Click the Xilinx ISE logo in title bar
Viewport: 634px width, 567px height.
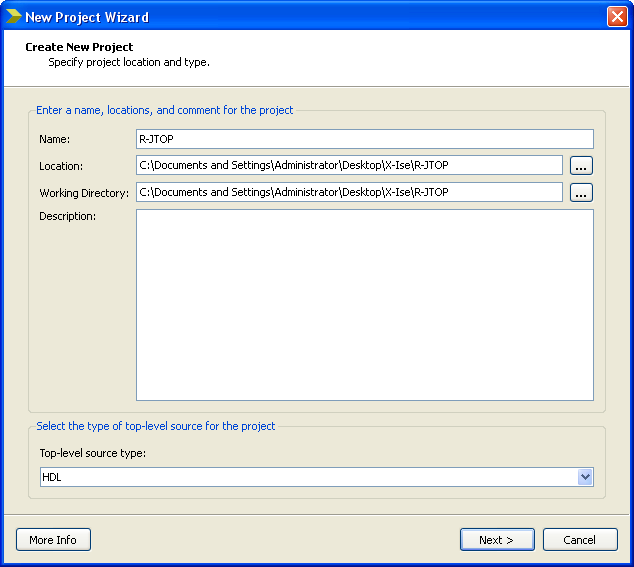pos(13,16)
